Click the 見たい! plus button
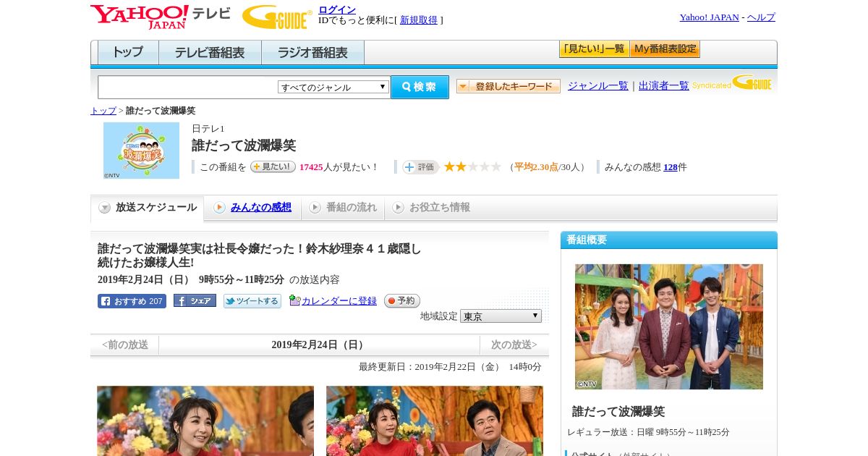 (273, 166)
